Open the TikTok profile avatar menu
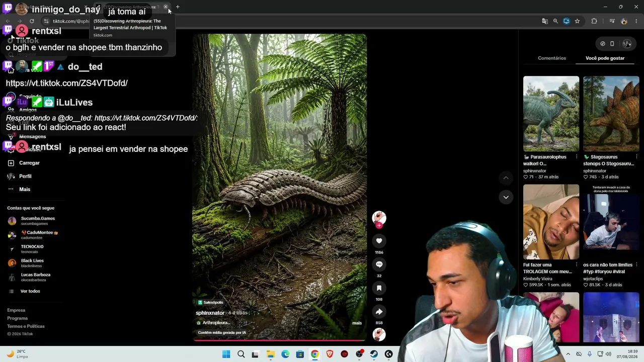The width and height of the screenshot is (644, 362). tap(627, 44)
